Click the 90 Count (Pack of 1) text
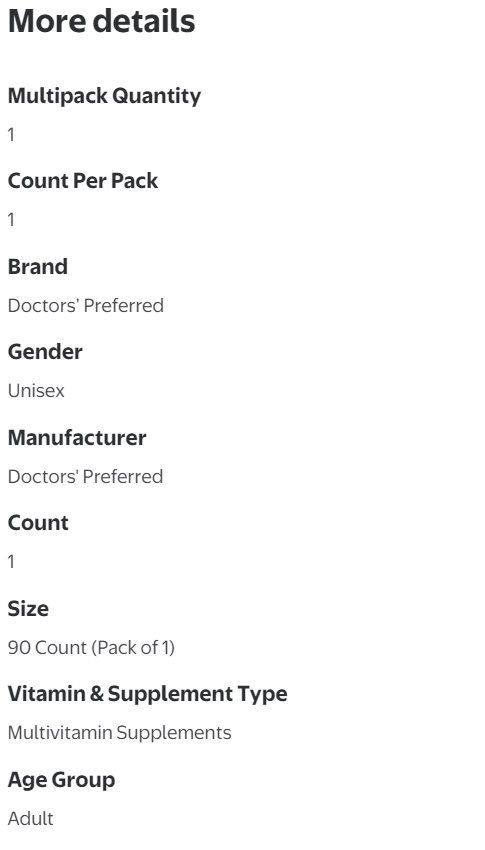The height and width of the screenshot is (850, 485). 91,647
